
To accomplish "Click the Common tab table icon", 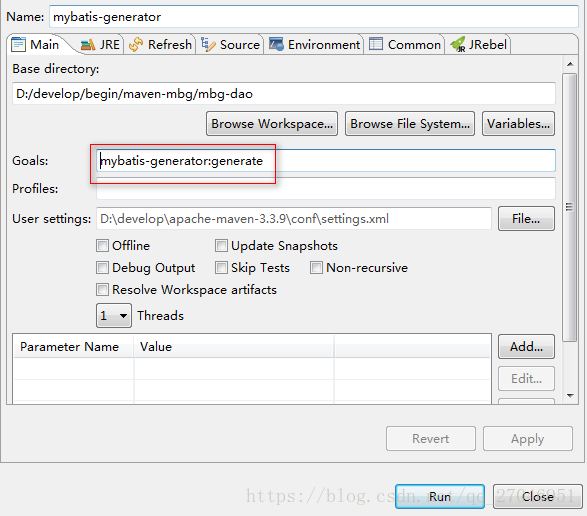I will click(376, 44).
